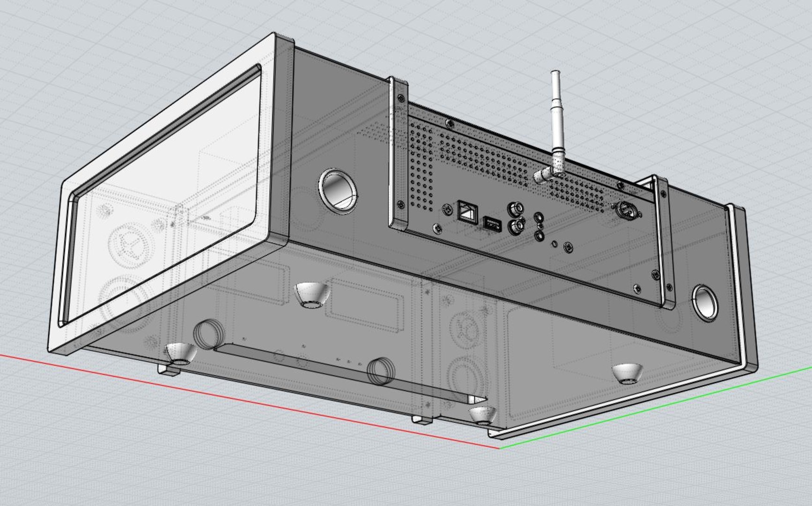The width and height of the screenshot is (812, 506).
Task: Click the red X axis line
Action: coord(250,401)
